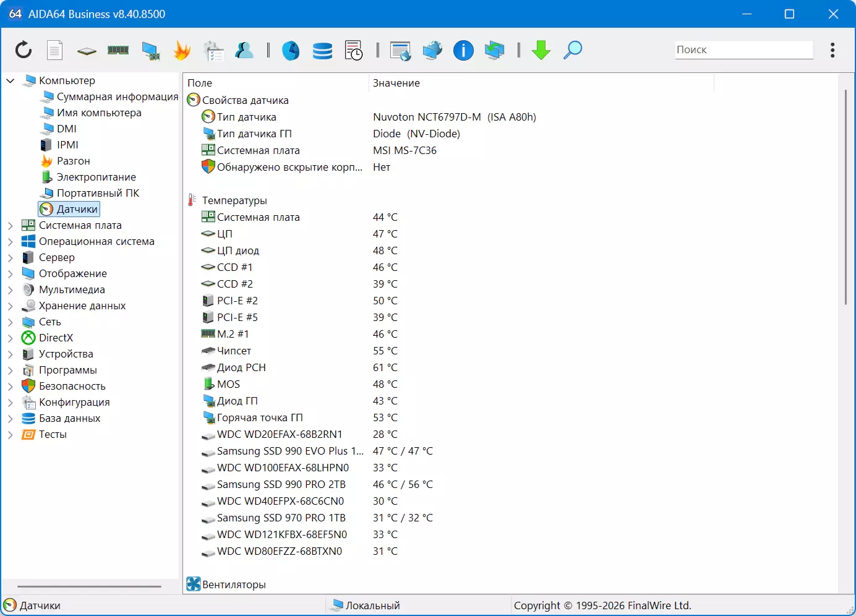
Task: Expand the Конфигурация tree node
Action: (x=11, y=402)
